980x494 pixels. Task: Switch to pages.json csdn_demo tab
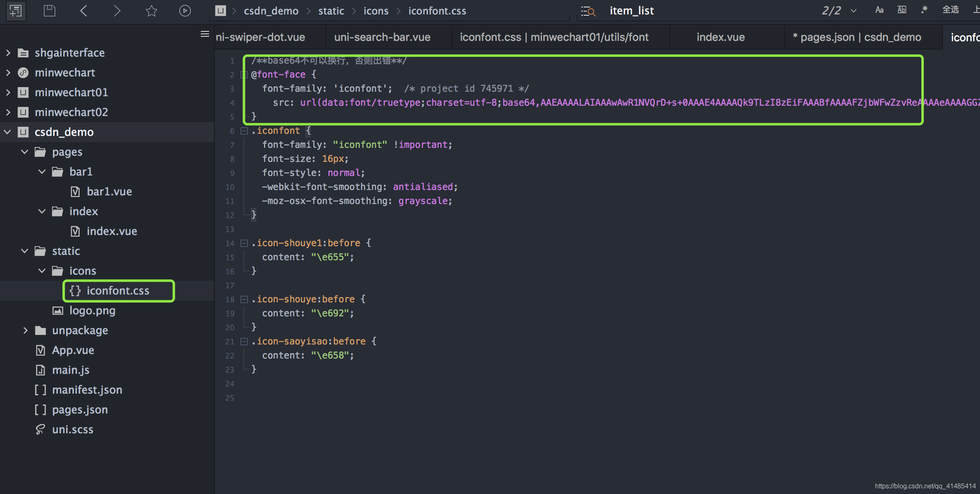857,37
